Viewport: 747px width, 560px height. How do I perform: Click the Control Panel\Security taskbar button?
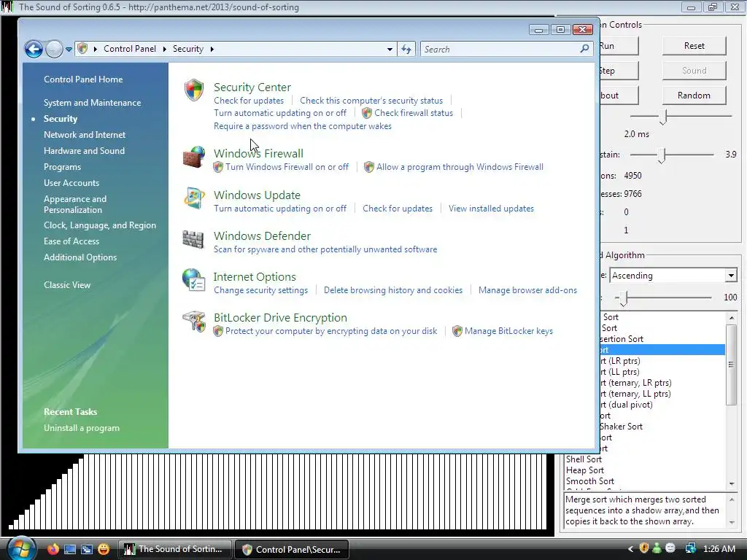point(292,549)
